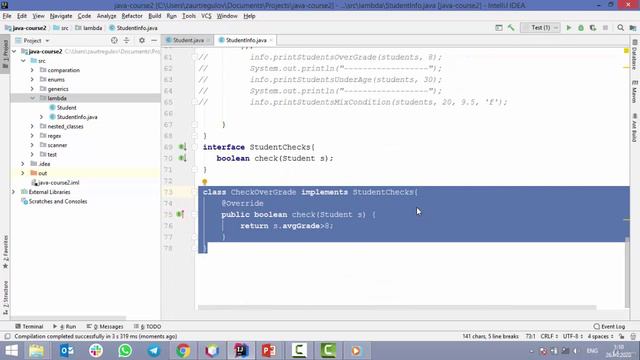Viewport: 640px width, 360px height.
Task: Expand the generics package
Action: tap(32, 89)
